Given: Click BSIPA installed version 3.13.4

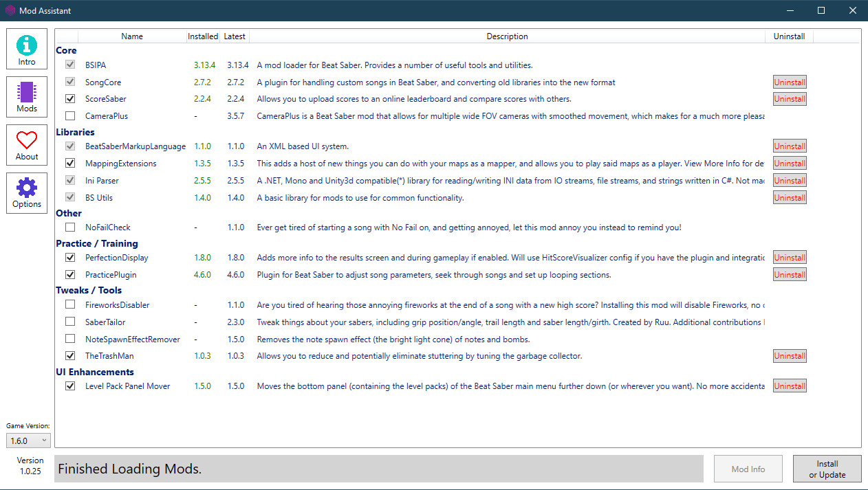Looking at the screenshot, I should pos(204,65).
